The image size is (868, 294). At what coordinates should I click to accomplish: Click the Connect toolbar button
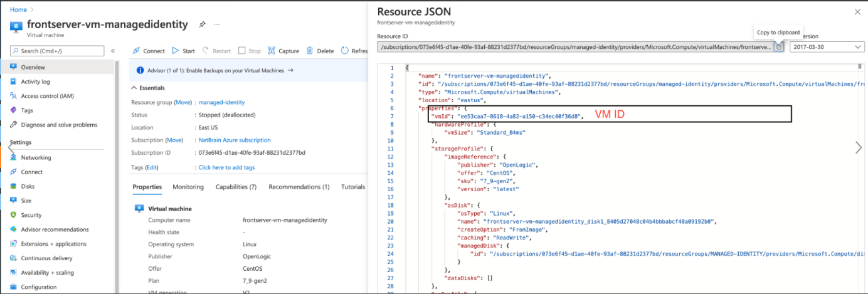pyautogui.click(x=149, y=51)
